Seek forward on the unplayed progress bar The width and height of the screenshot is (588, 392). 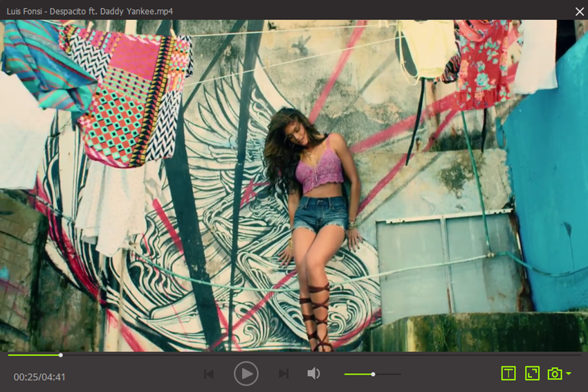tap(311, 355)
